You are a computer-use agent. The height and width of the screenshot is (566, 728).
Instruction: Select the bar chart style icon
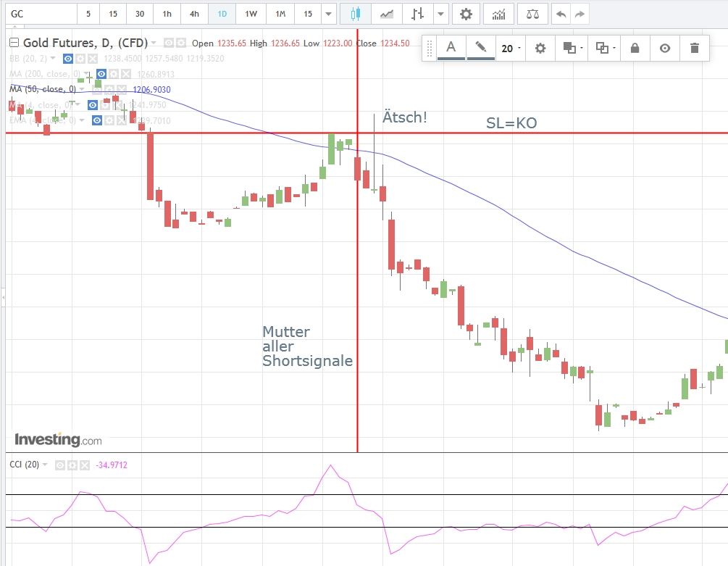(x=417, y=14)
